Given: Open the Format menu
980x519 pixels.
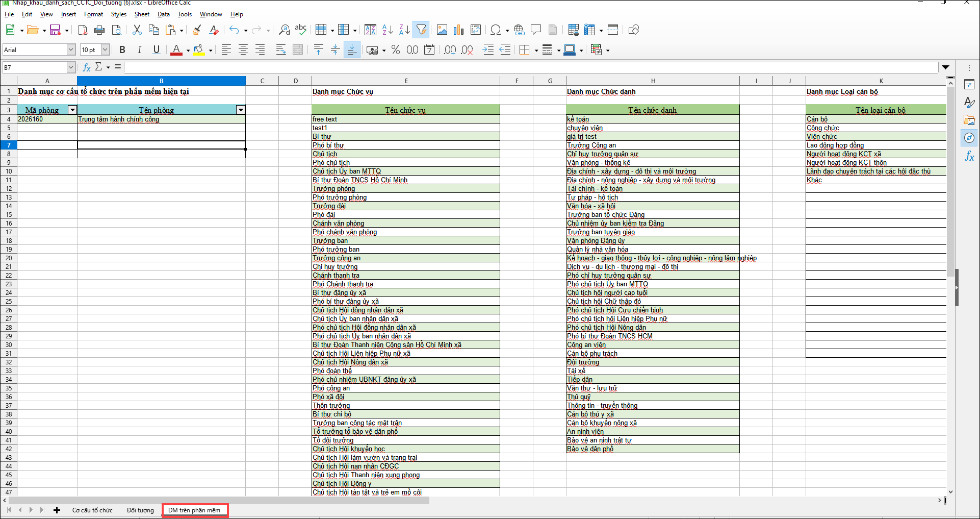Looking at the screenshot, I should [x=93, y=14].
